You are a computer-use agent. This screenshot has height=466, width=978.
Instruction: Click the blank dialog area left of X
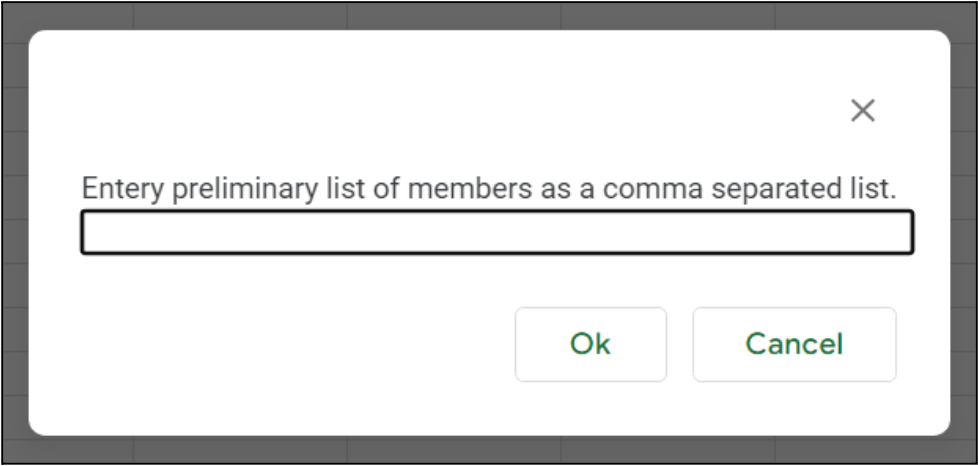437,111
